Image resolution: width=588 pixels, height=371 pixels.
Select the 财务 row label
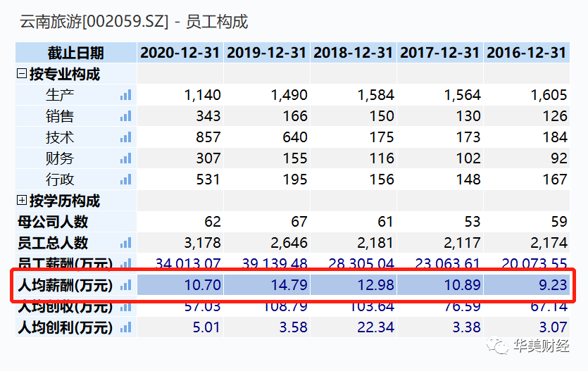60,158
